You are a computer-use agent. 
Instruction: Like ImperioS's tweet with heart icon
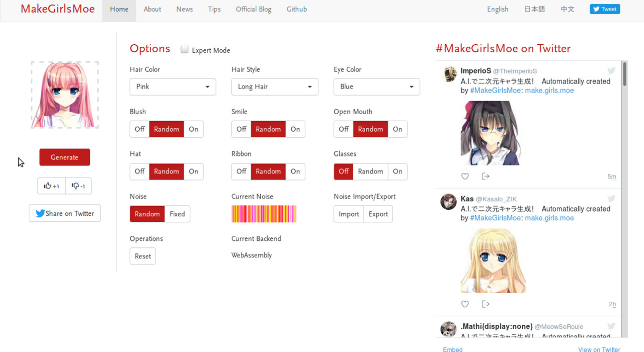(465, 177)
